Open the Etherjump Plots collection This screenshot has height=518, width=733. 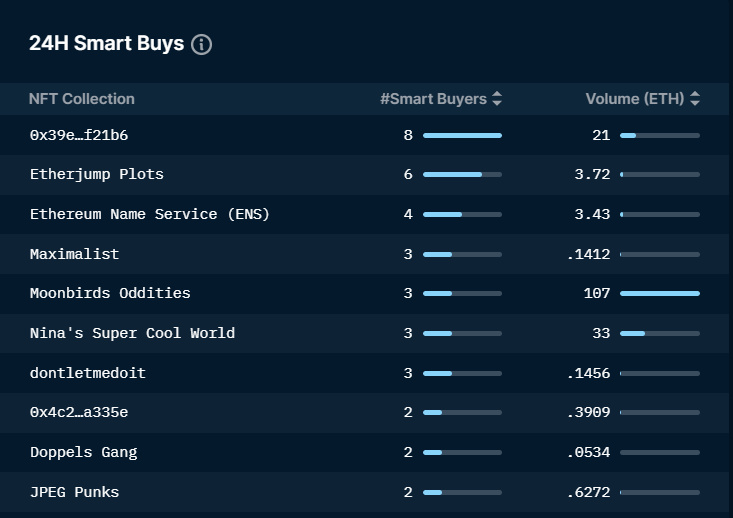point(96,174)
